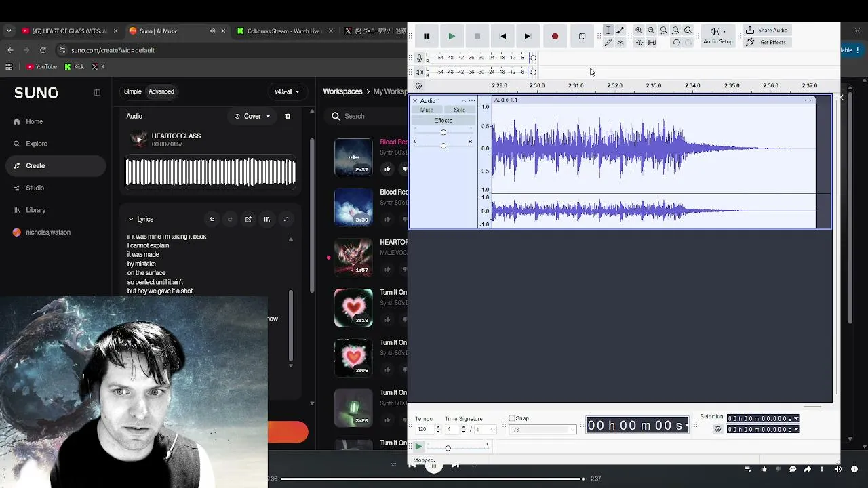
Task: Start playback with Audacity's green Play button
Action: [x=452, y=36]
